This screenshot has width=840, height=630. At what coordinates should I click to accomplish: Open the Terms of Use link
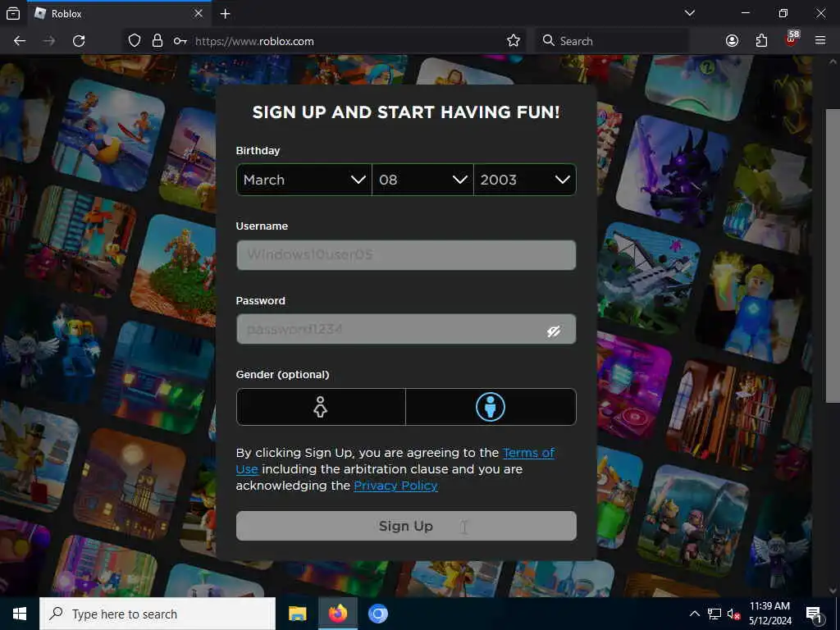(x=527, y=453)
